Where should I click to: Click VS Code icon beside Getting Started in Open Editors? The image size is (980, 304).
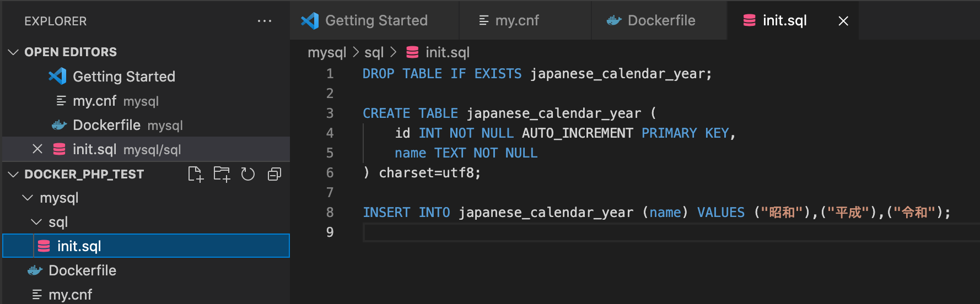coord(57,76)
